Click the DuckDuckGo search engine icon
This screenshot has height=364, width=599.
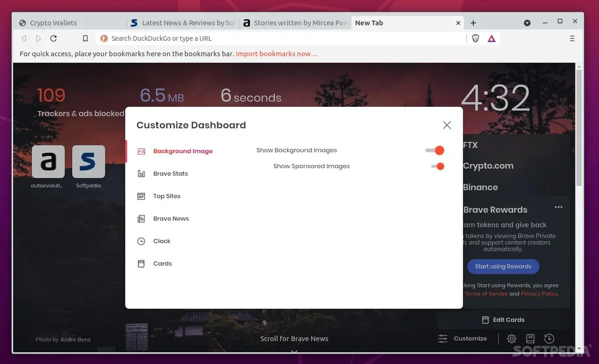[104, 38]
